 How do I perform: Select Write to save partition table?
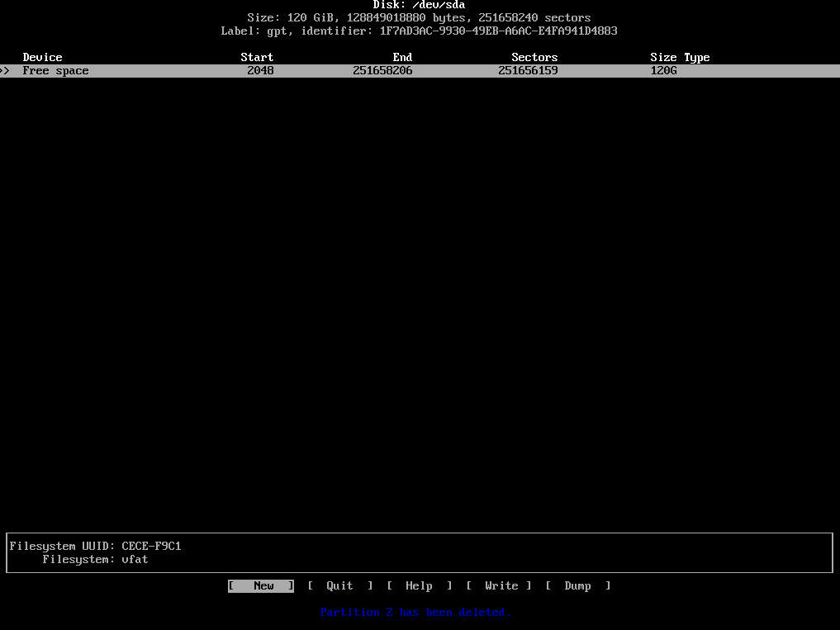point(501,586)
